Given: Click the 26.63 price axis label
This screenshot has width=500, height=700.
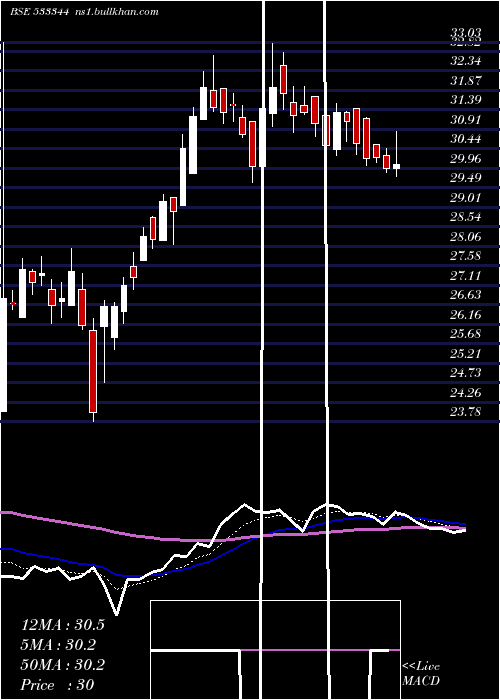Looking at the screenshot, I should tap(466, 295).
